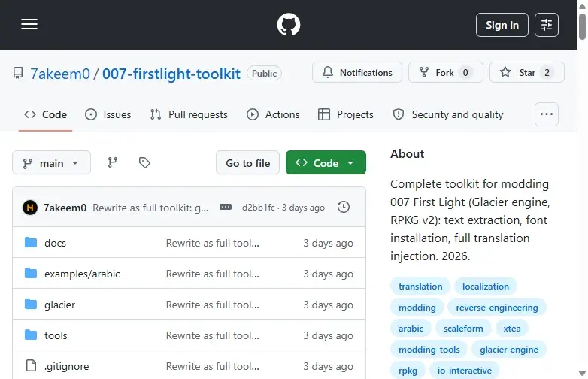
Task: Open the green Code dropdown
Action: tap(326, 162)
